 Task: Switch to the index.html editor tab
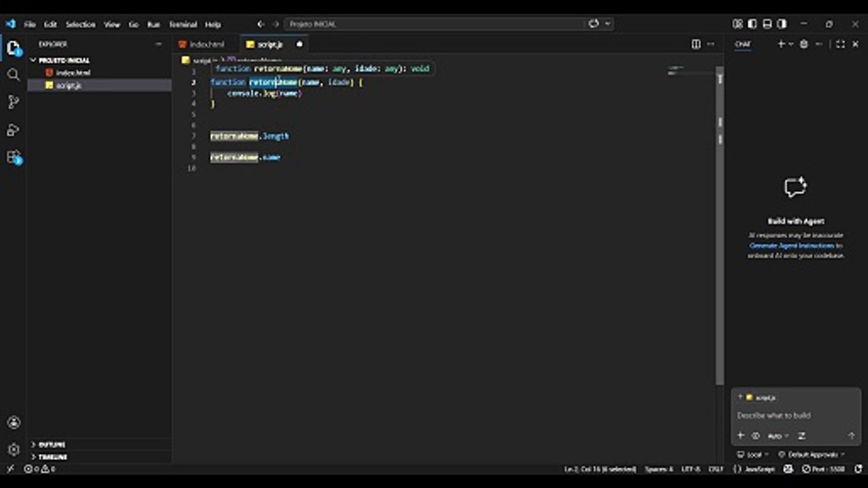click(x=206, y=44)
